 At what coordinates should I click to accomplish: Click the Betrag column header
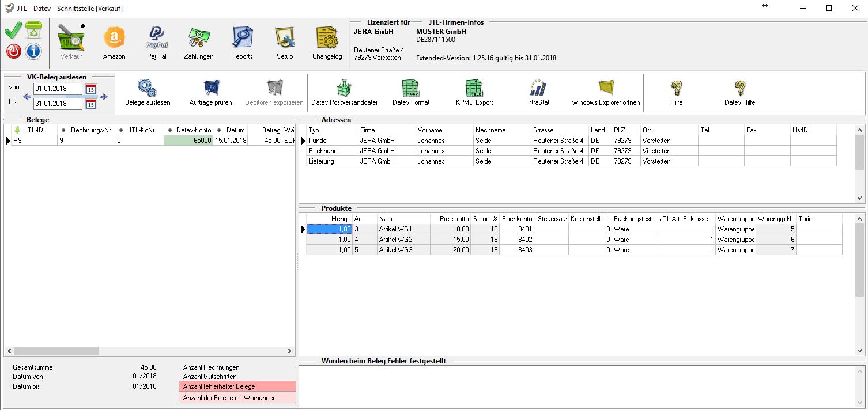(x=265, y=130)
